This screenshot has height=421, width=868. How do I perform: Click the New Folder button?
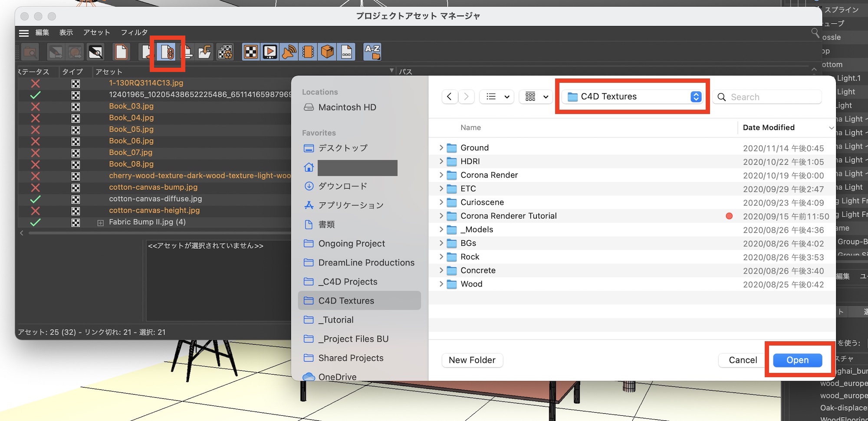click(x=472, y=360)
